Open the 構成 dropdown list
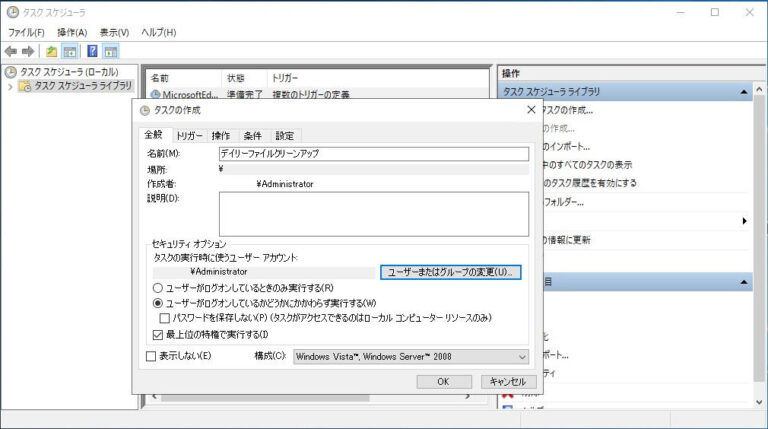 click(x=521, y=356)
